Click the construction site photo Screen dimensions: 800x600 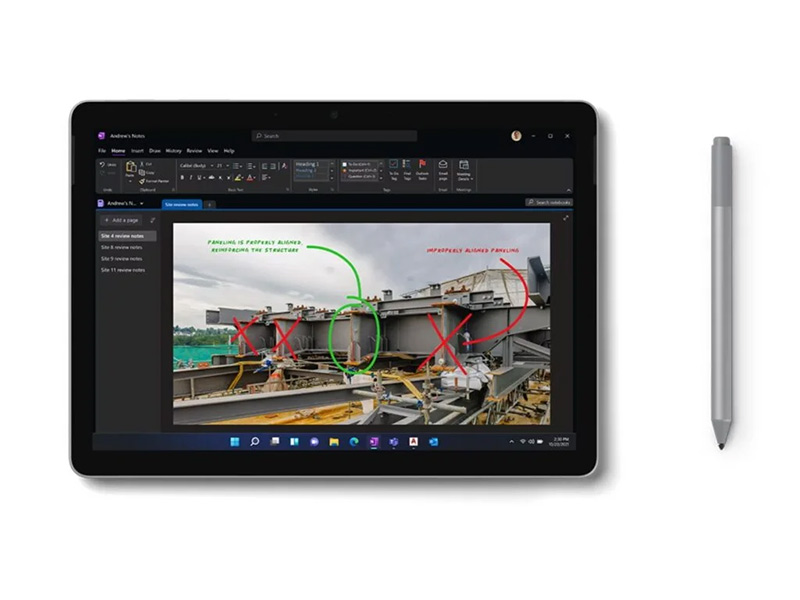[x=361, y=323]
